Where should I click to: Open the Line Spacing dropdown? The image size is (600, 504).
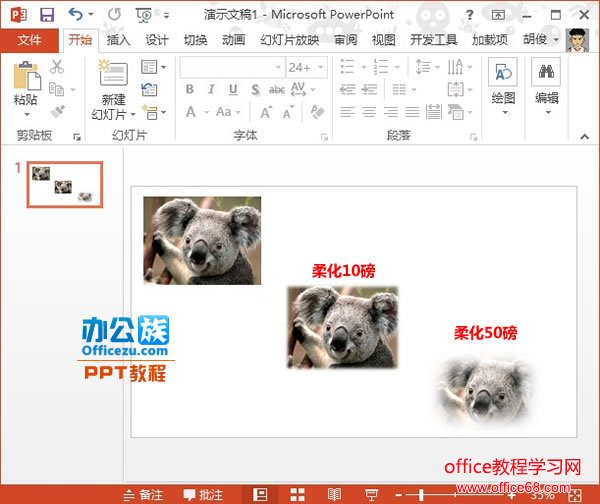(x=427, y=67)
